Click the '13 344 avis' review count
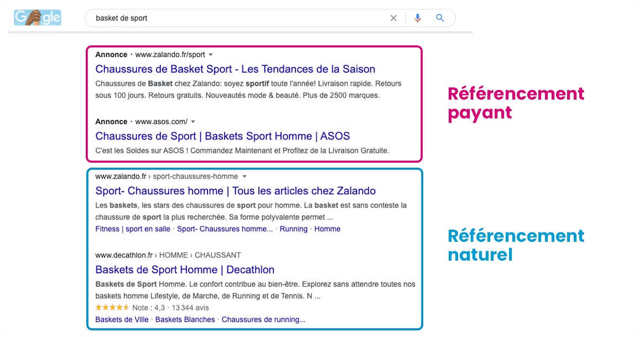The width and height of the screenshot is (644, 337). (x=190, y=308)
